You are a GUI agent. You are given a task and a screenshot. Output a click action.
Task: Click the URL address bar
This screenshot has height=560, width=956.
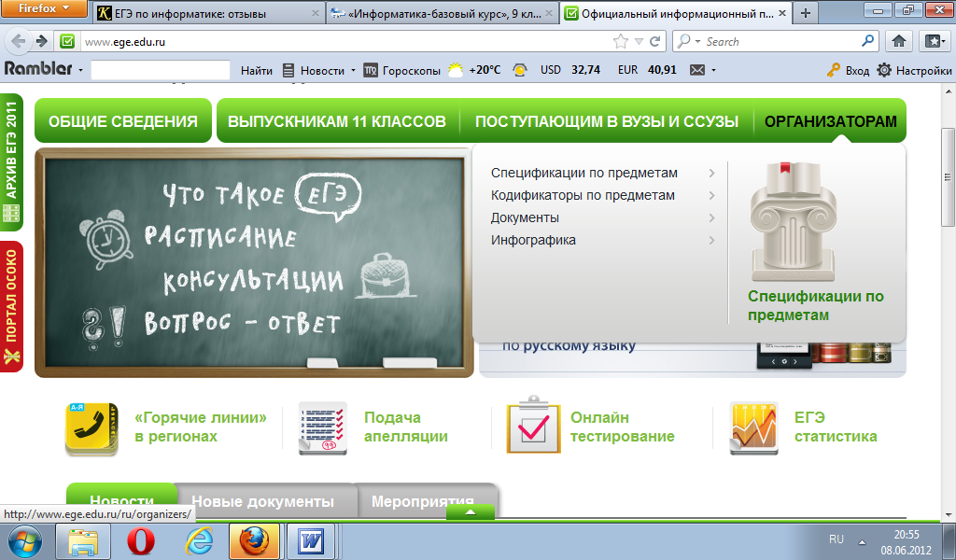347,41
